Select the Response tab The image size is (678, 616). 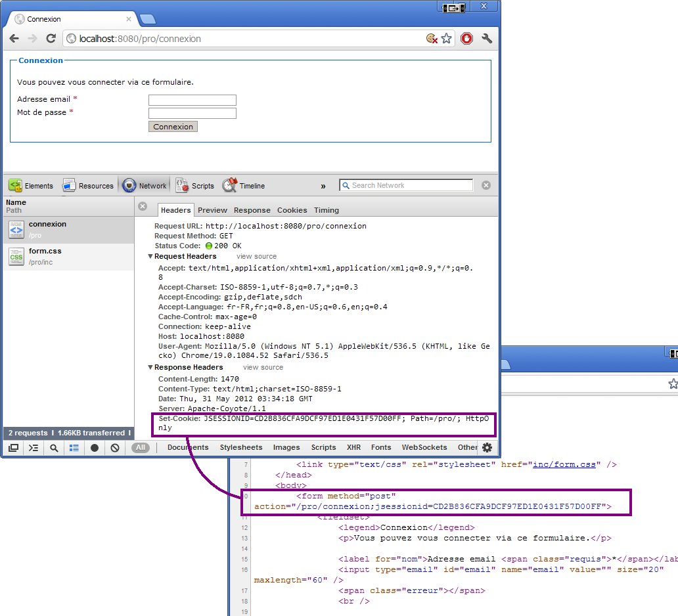[x=252, y=210]
